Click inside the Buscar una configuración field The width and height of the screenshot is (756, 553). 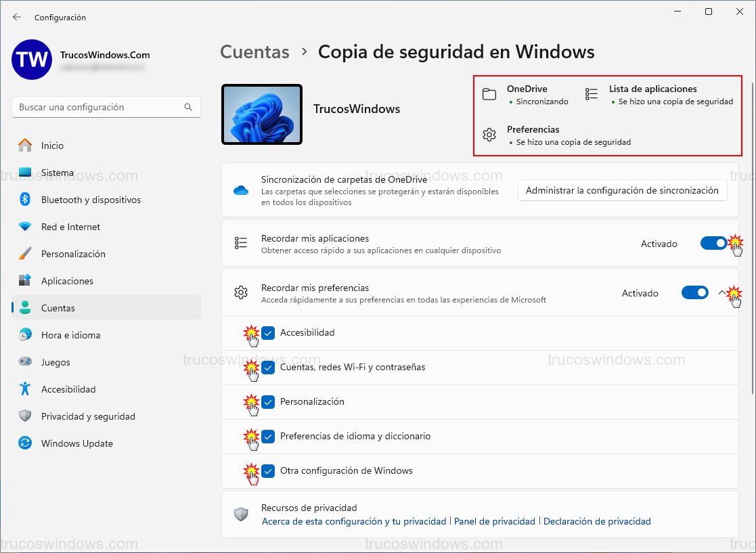click(x=102, y=107)
